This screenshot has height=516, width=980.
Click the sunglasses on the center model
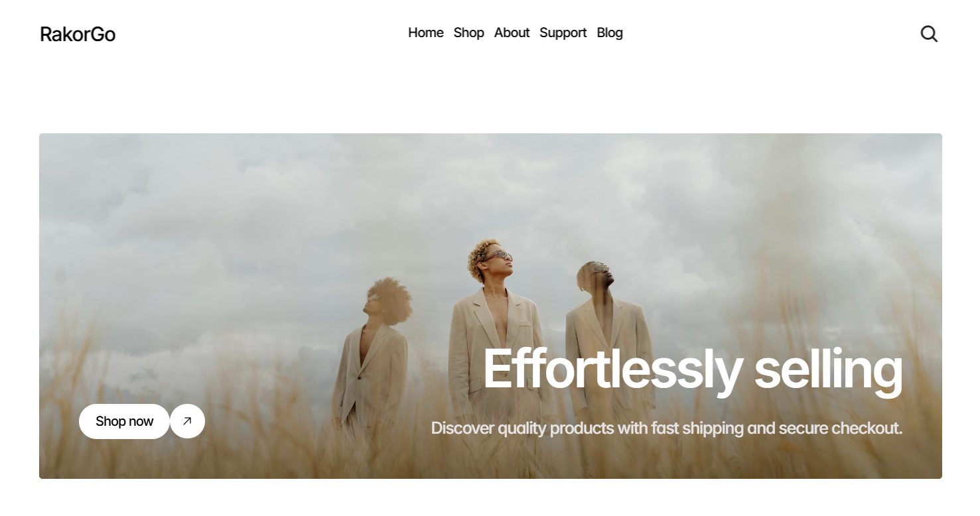pyautogui.click(x=499, y=255)
